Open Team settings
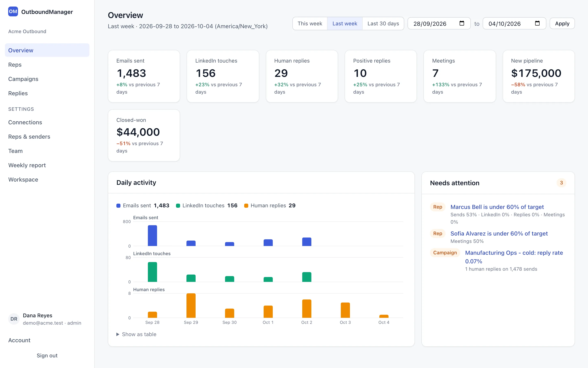The height and width of the screenshot is (368, 588). 47,151
